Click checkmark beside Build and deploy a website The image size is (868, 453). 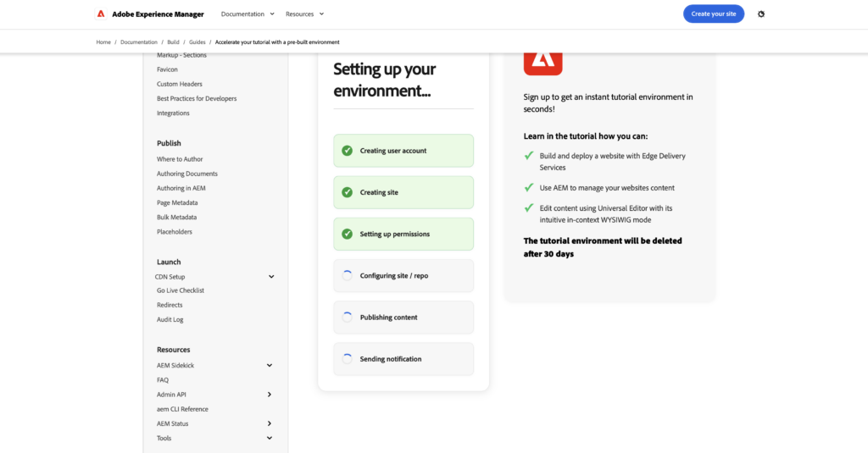(529, 156)
